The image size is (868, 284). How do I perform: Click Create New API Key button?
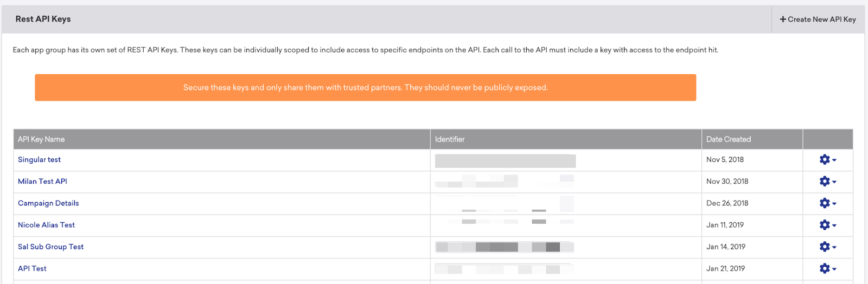pos(818,20)
